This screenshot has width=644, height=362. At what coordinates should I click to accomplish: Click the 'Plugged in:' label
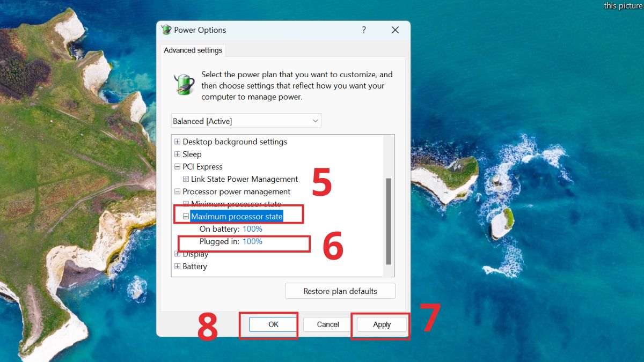[x=219, y=241]
